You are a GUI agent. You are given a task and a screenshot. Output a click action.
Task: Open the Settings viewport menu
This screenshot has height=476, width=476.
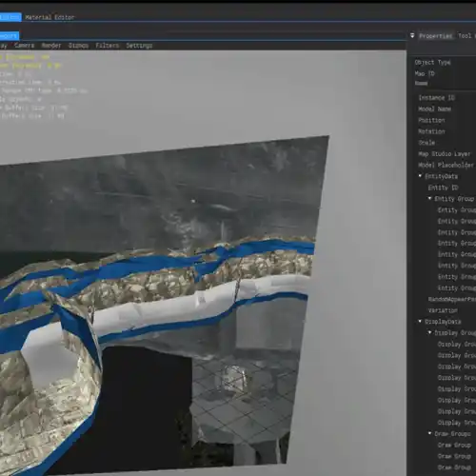139,46
